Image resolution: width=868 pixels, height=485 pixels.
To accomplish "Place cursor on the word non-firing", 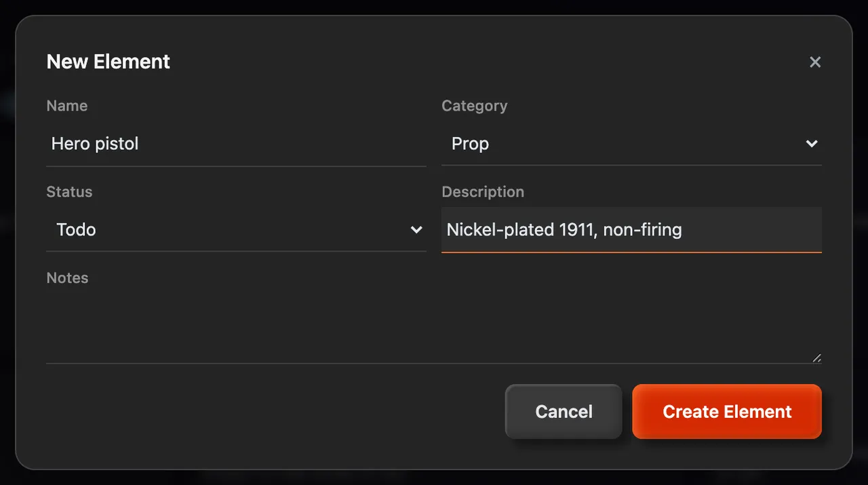I will pyautogui.click(x=642, y=230).
